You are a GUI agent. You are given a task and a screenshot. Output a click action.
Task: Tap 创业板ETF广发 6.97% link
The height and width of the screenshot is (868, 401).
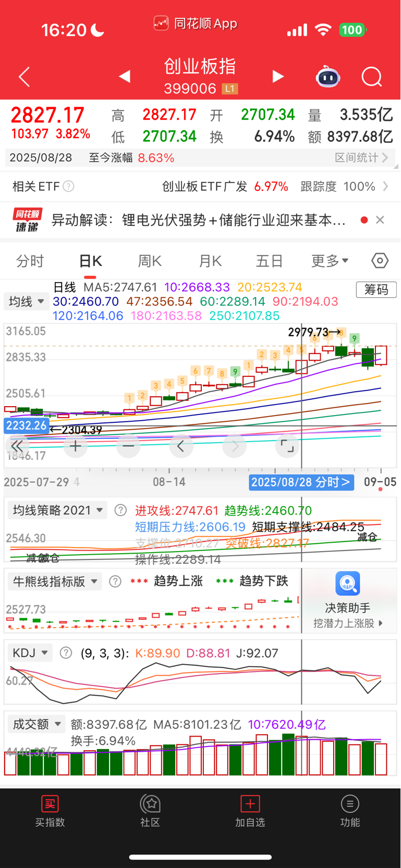click(x=225, y=186)
